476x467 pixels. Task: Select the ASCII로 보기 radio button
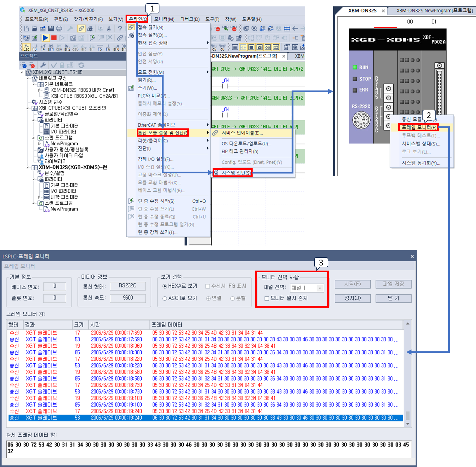[x=165, y=298]
